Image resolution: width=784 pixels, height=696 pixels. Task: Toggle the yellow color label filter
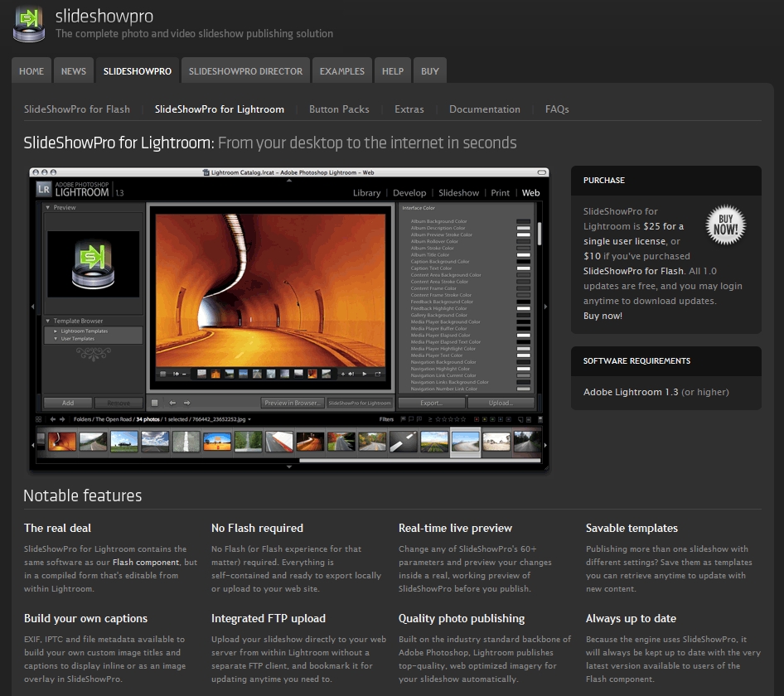click(x=485, y=419)
